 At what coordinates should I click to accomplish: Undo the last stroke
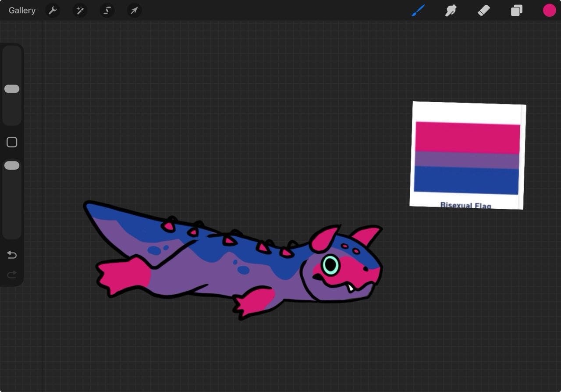(12, 255)
